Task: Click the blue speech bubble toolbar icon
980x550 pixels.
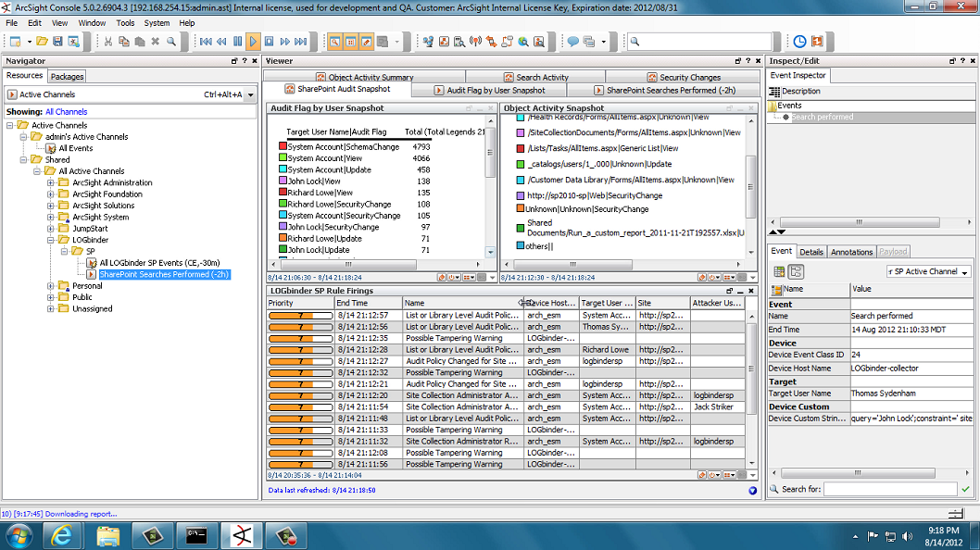Action: point(573,42)
